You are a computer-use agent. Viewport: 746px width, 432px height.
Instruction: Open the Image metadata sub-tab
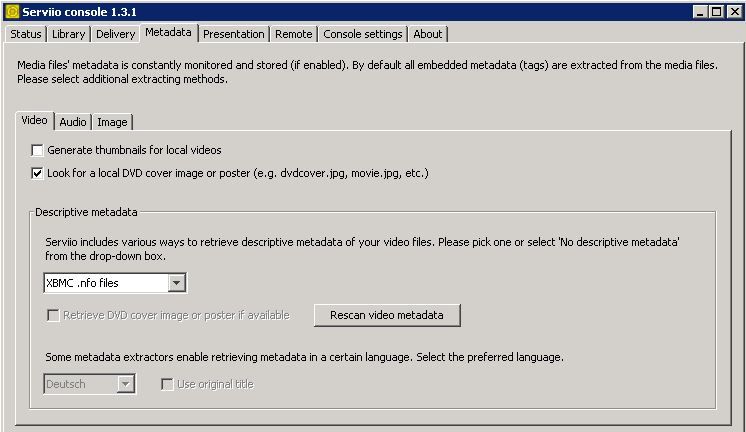(112, 122)
